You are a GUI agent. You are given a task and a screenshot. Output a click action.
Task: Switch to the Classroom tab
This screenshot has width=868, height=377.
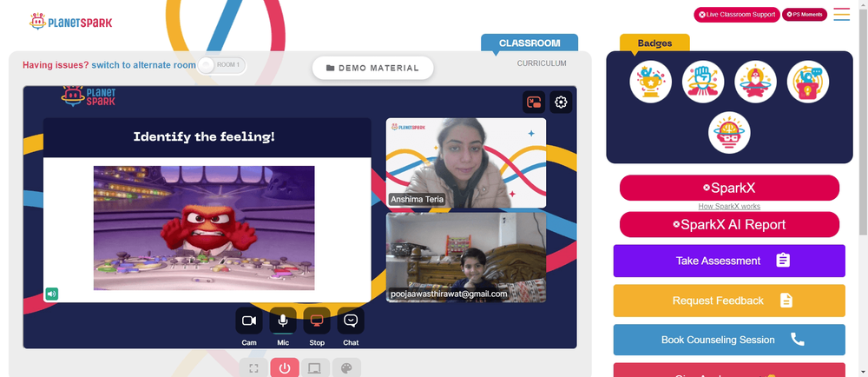point(529,43)
